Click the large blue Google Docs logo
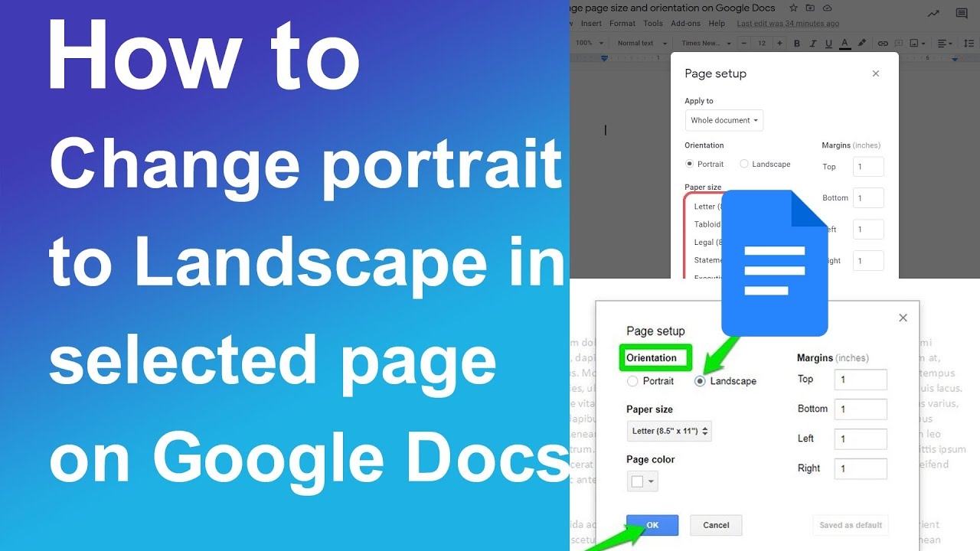 774,263
